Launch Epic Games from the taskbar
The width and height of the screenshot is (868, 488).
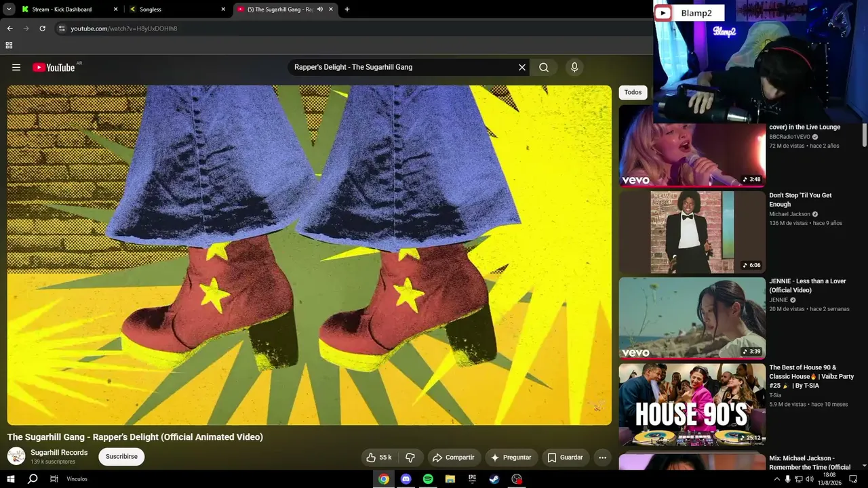[x=473, y=479]
